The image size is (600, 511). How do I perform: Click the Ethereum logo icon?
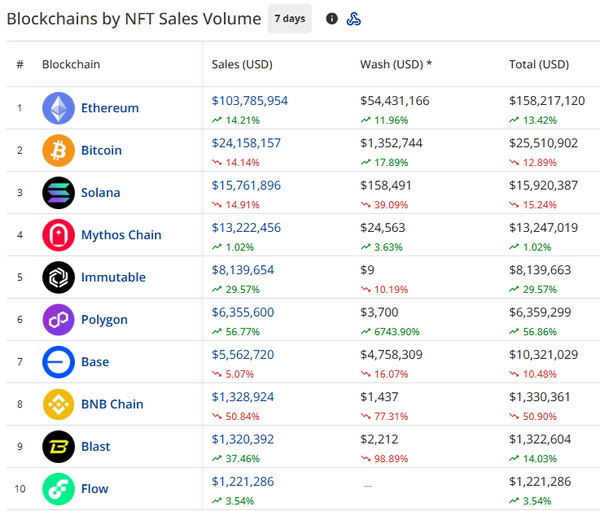(x=58, y=108)
